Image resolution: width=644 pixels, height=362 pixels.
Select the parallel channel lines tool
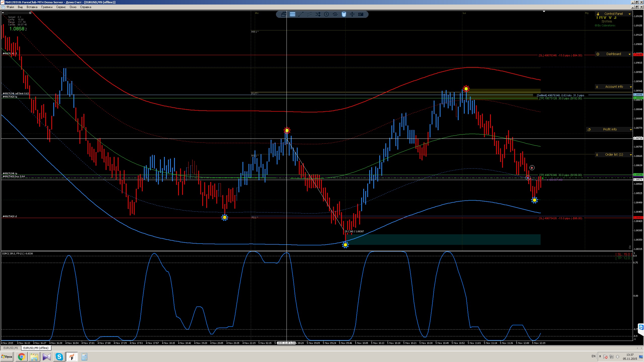[x=309, y=14]
